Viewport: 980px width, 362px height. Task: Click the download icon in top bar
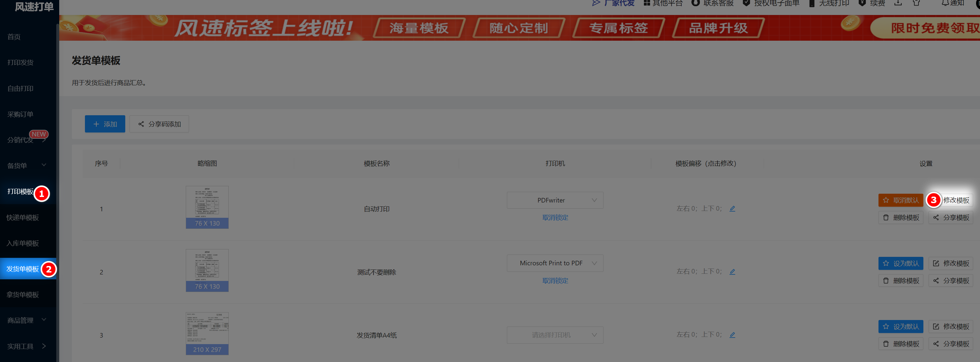[898, 3]
